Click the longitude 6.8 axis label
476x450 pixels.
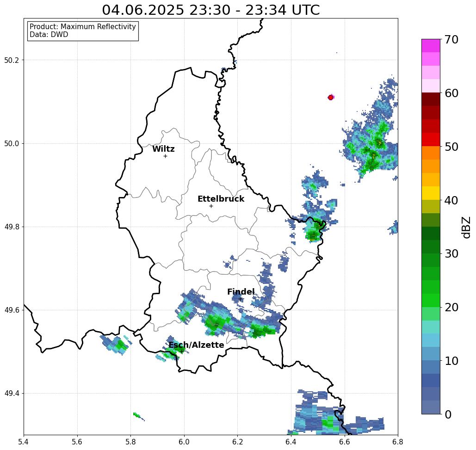click(398, 442)
